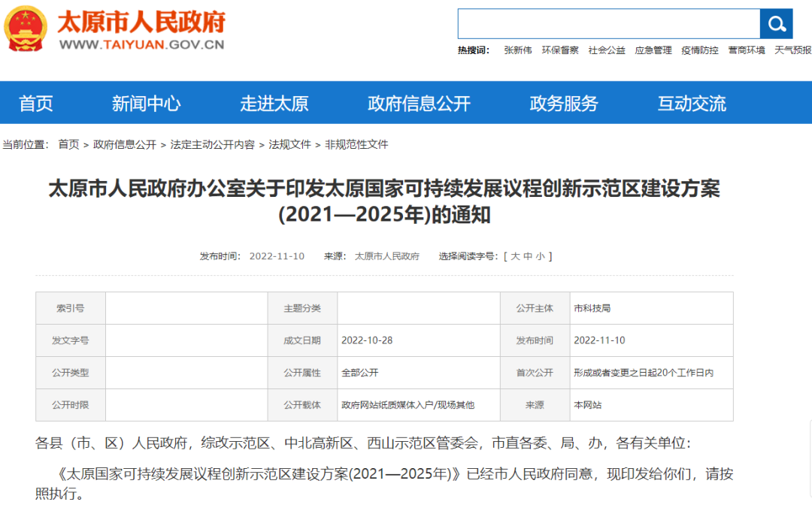The width and height of the screenshot is (812, 532).
Task: Click hot search term 张新伟
Action: pos(518,50)
